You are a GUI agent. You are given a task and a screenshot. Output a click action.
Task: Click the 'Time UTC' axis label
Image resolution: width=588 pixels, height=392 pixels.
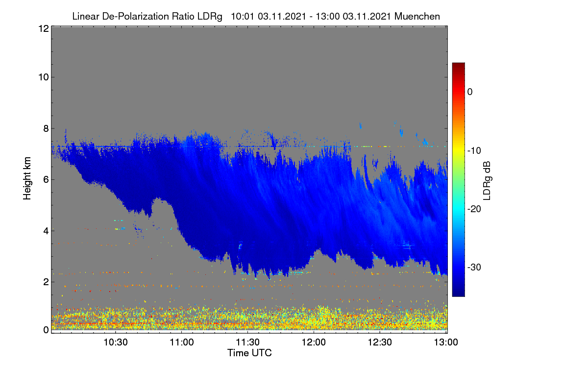point(249,352)
